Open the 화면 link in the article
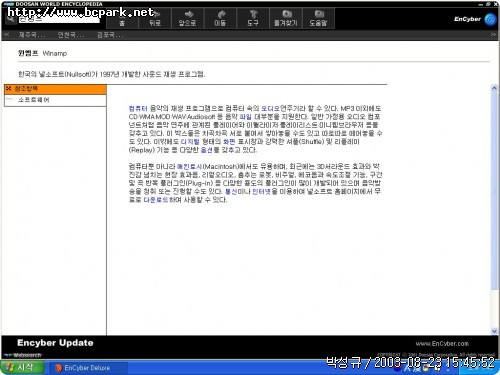 point(229,142)
